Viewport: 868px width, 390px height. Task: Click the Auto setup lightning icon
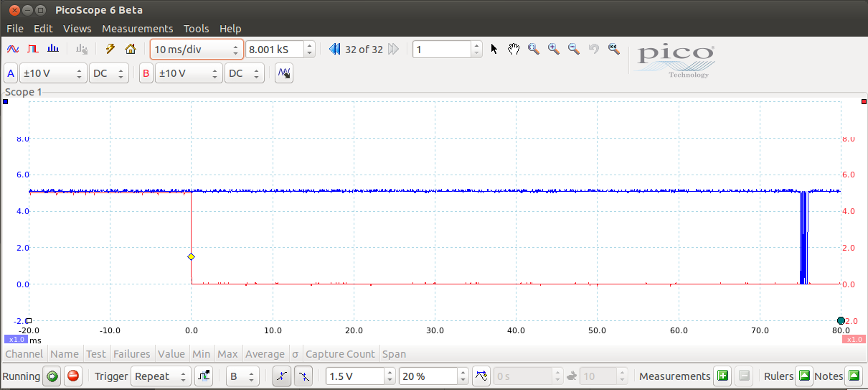click(x=110, y=50)
